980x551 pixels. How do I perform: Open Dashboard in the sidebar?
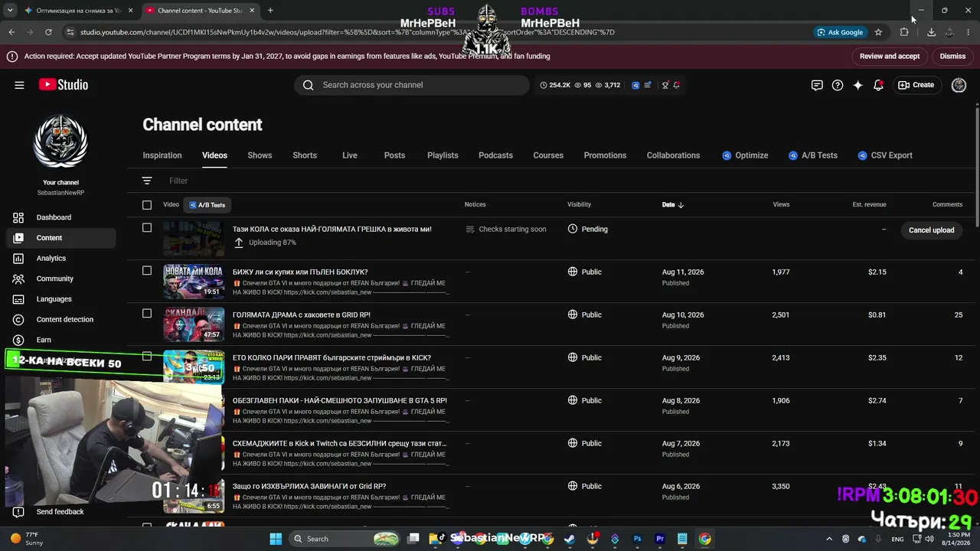click(61, 217)
